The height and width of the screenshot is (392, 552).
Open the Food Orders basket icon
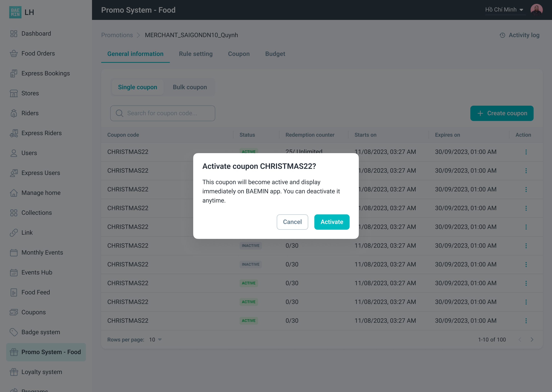coord(14,53)
